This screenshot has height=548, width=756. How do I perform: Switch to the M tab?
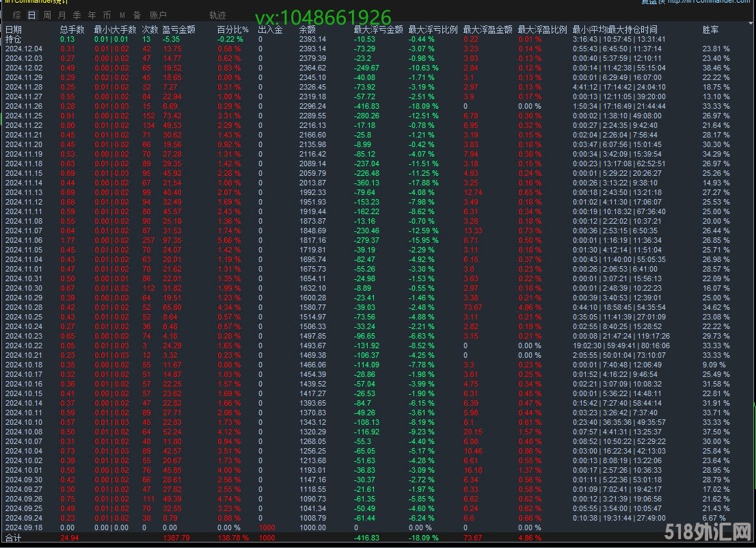tap(122, 16)
